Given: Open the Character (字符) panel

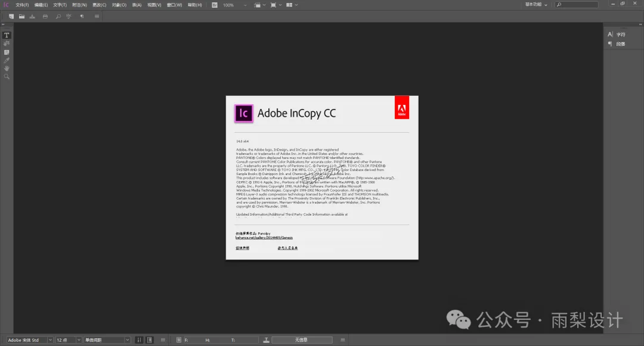Looking at the screenshot, I should tap(617, 35).
